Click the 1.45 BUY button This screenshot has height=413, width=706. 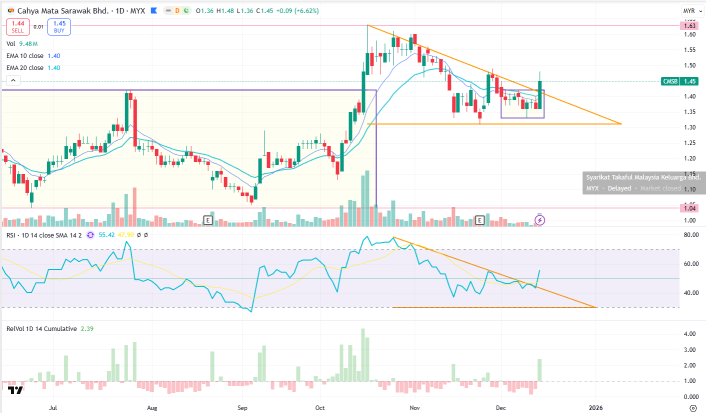click(x=59, y=27)
